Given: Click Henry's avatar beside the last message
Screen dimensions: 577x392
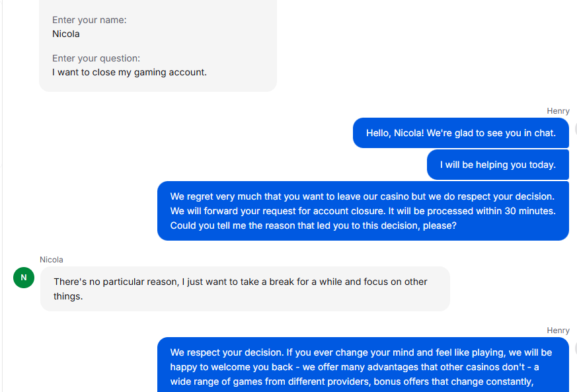Looking at the screenshot, I should point(575,348).
